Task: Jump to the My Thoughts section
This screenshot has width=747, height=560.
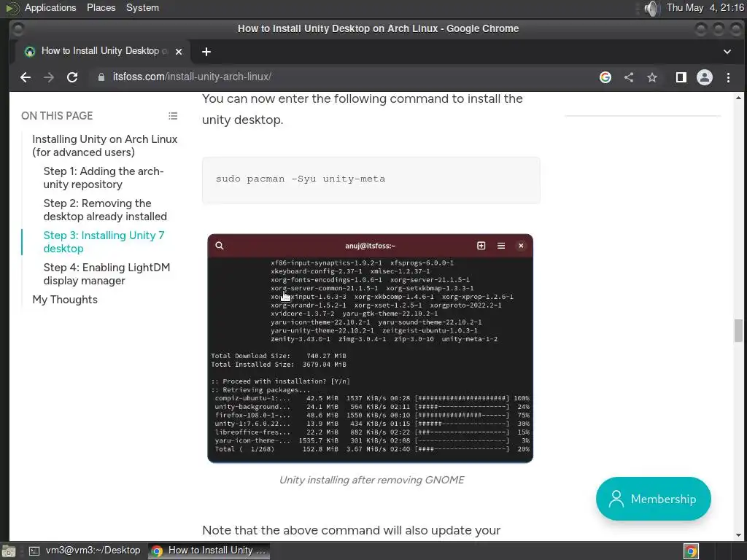Action: pyautogui.click(x=65, y=300)
